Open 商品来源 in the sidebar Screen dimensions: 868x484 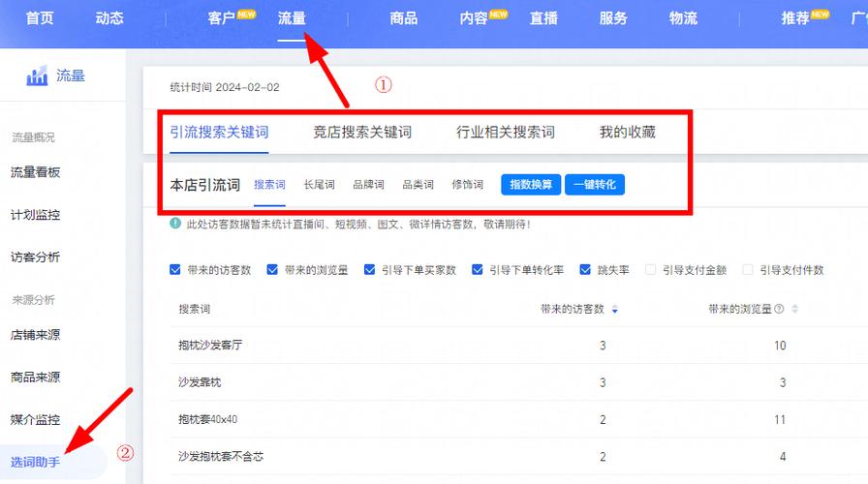(36, 378)
